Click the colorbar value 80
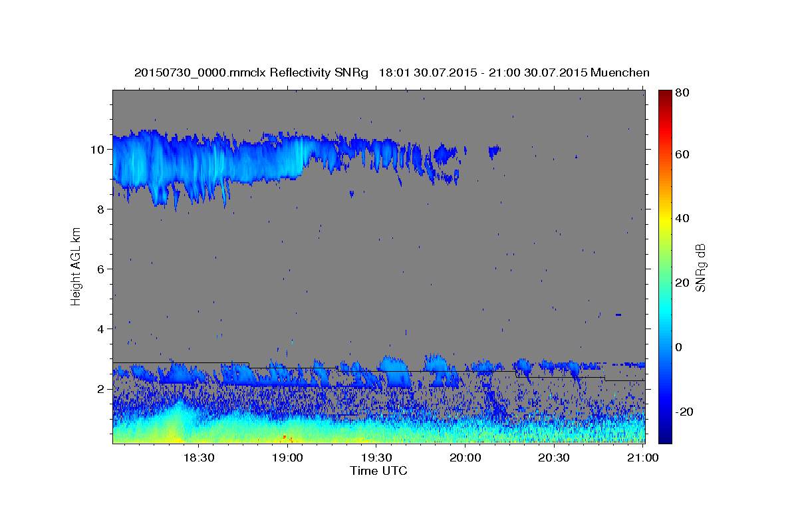The height and width of the screenshot is (532, 798). tap(681, 92)
